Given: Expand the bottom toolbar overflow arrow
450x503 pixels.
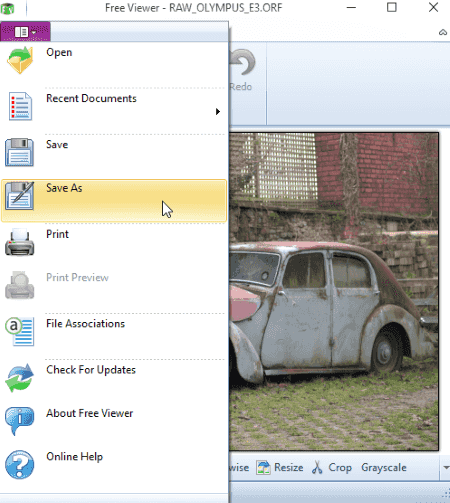Looking at the screenshot, I should click(446, 467).
